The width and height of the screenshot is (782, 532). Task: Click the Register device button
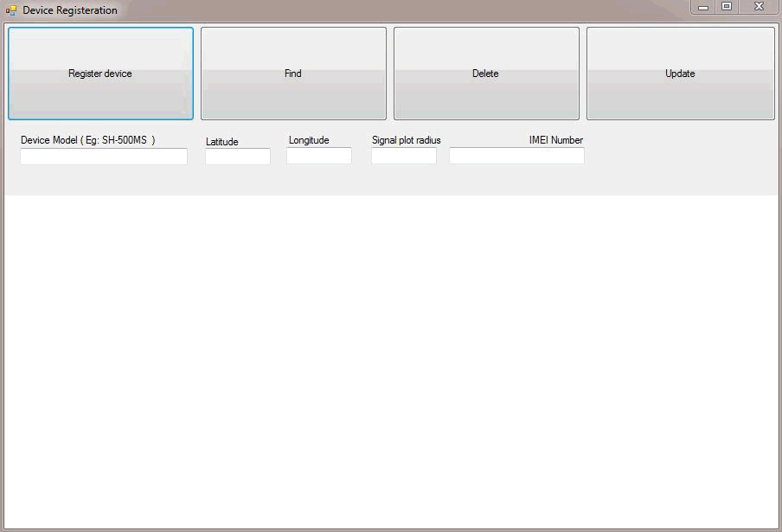pyautogui.click(x=100, y=74)
